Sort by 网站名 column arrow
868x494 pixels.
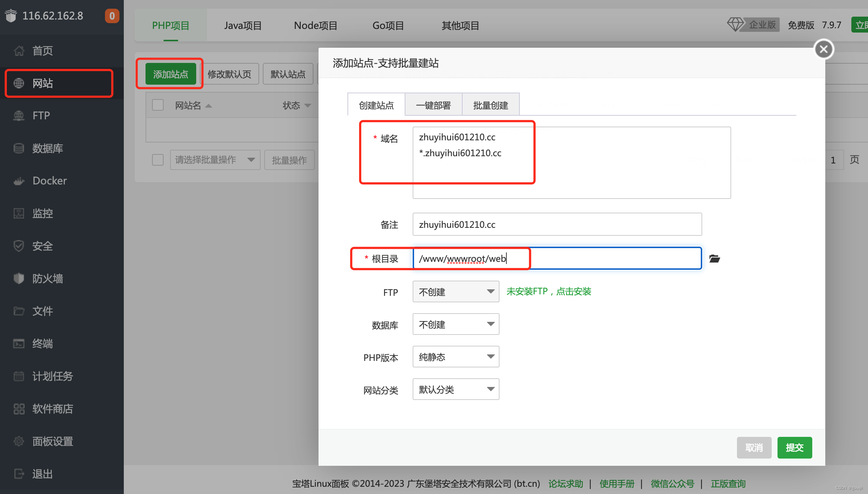208,106
